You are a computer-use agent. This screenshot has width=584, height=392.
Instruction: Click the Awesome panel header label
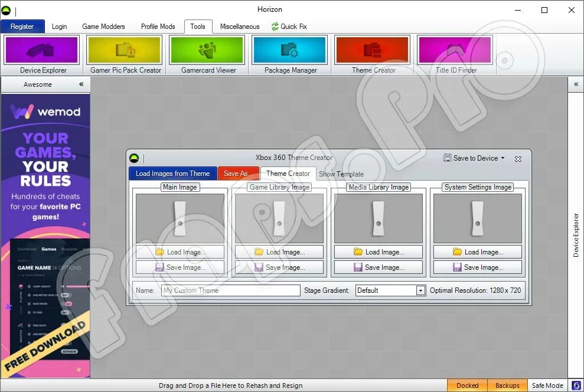coord(38,84)
